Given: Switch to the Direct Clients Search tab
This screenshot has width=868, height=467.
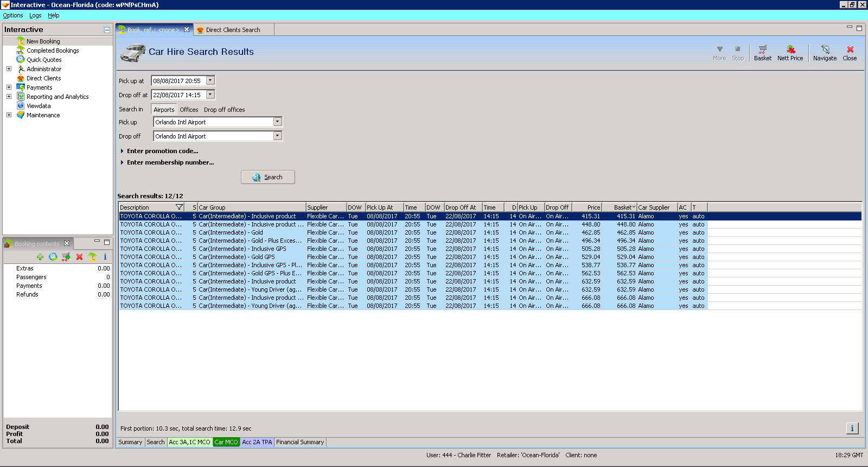Looking at the screenshot, I should point(233,30).
